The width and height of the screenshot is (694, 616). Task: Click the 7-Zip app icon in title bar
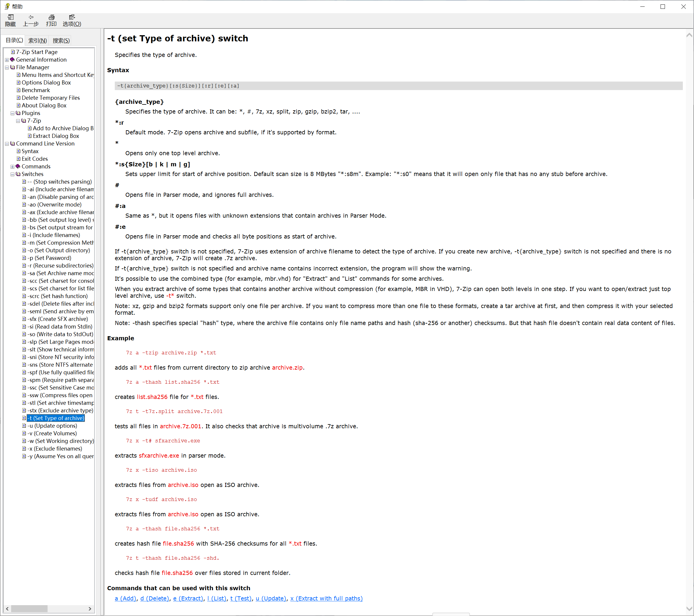7,6
